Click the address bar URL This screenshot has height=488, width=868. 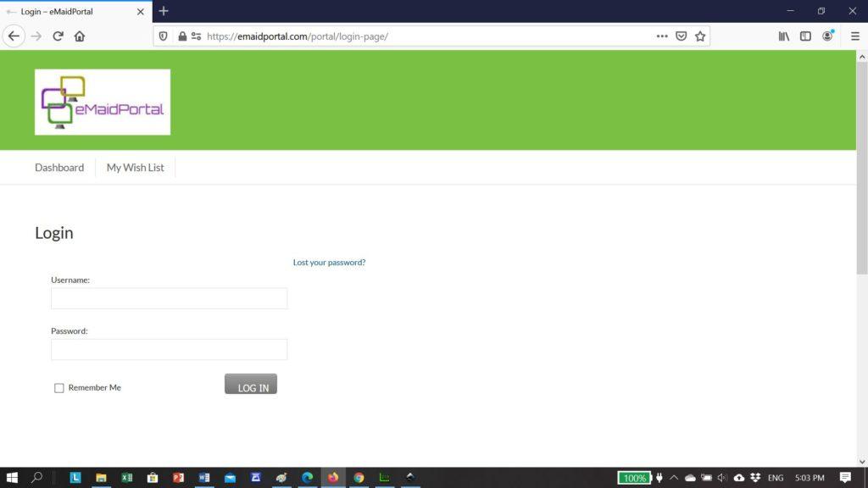tap(298, 36)
